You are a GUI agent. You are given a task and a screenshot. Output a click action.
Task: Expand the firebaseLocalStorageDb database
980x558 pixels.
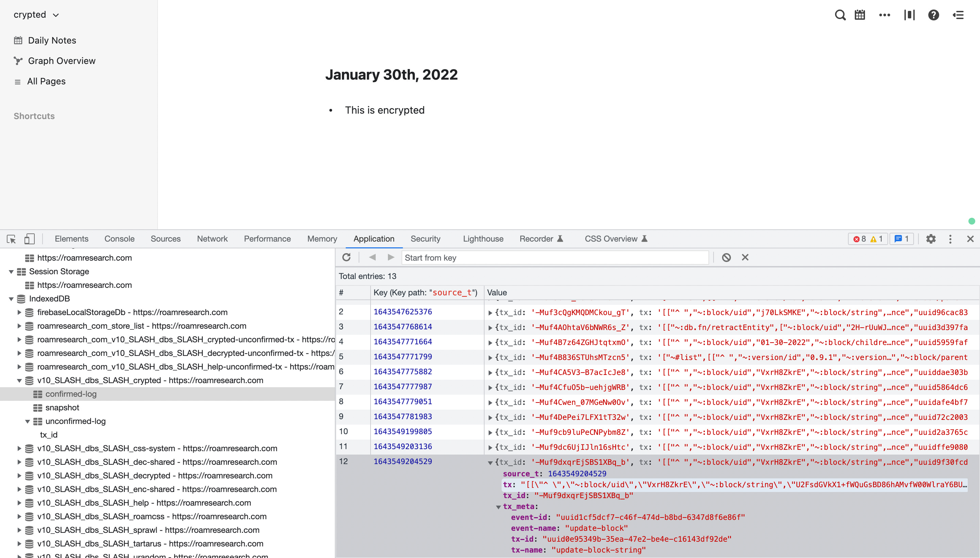pyautogui.click(x=19, y=312)
